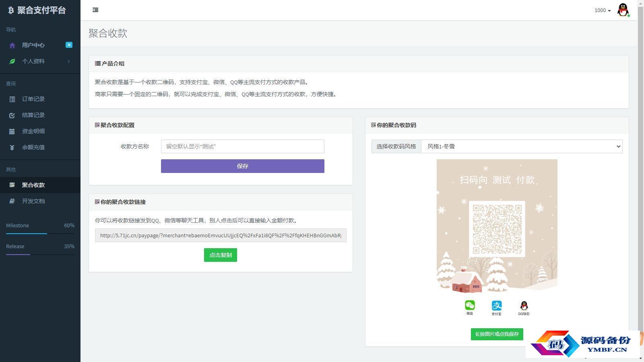The height and width of the screenshot is (362, 644).
Task: Click the leaf icon beside 个人资料
Action: coord(12,62)
